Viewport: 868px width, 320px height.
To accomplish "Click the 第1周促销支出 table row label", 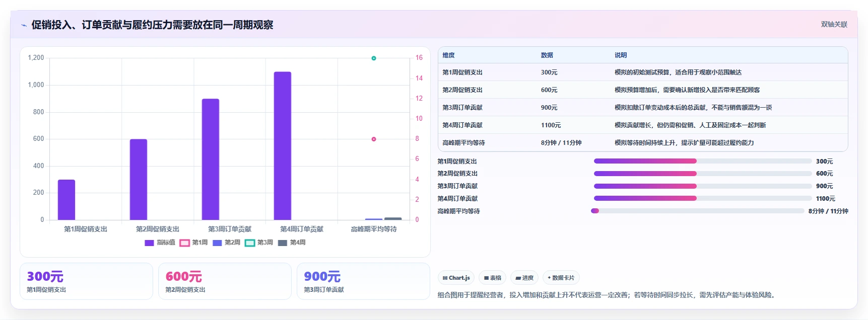I will coord(462,72).
